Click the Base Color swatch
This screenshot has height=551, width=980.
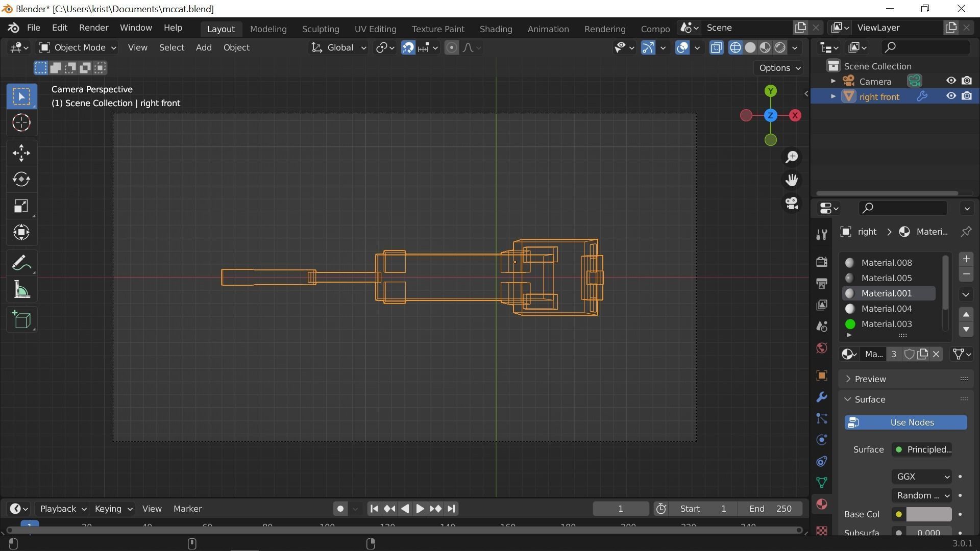928,514
